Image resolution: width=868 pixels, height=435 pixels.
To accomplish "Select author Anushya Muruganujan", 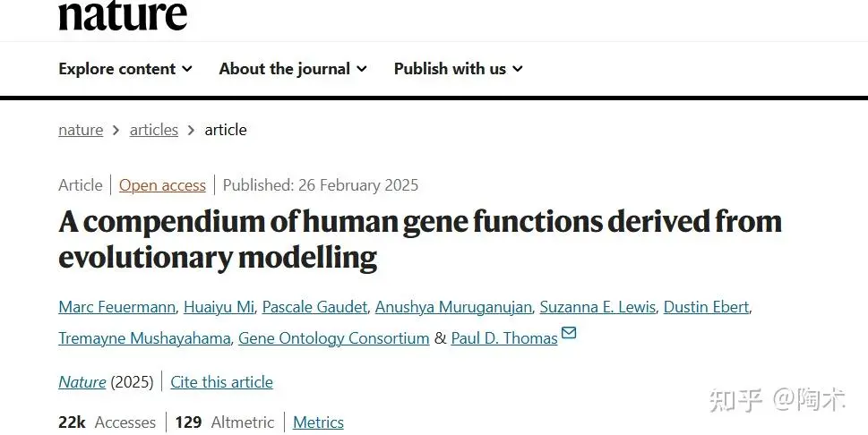I will (453, 307).
